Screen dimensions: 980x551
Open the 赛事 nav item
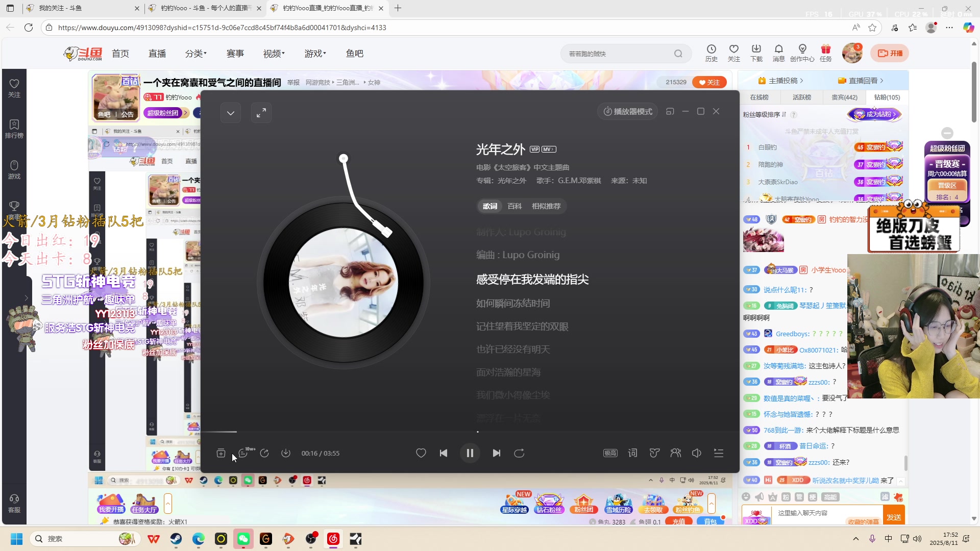click(x=235, y=54)
